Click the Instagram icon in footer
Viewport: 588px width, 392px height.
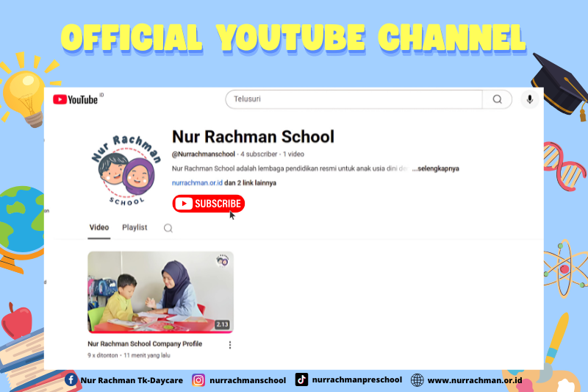click(x=198, y=379)
